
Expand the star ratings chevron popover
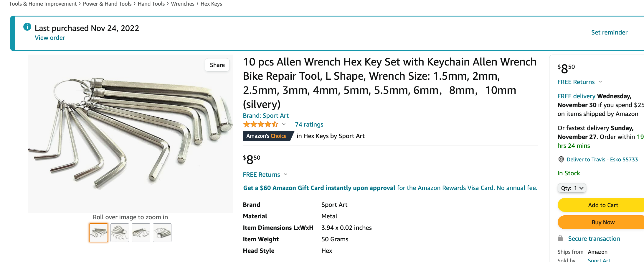point(284,124)
